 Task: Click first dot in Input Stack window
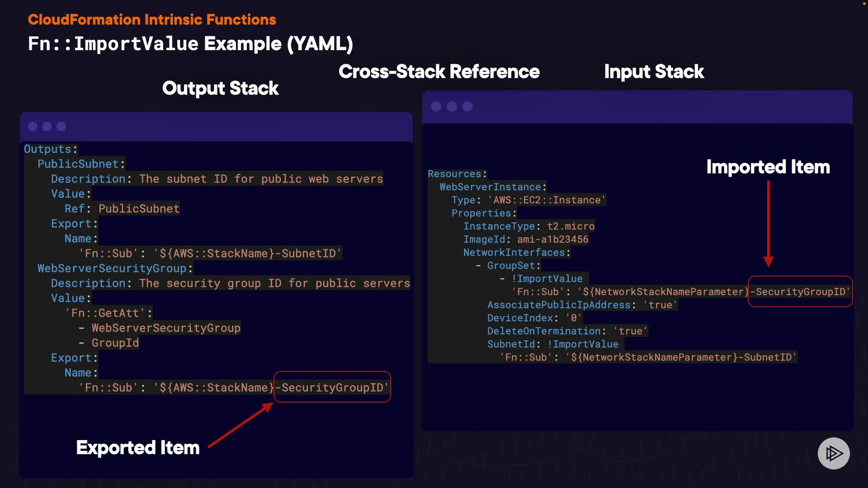point(436,106)
